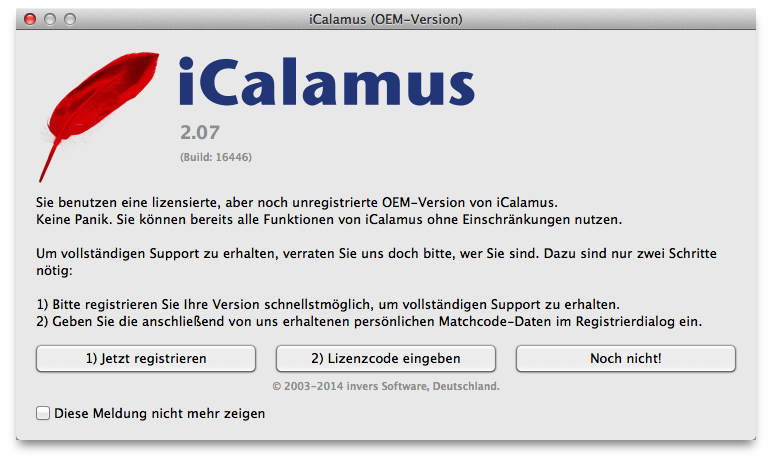Click the invers Software copyright notice

pyautogui.click(x=386, y=386)
